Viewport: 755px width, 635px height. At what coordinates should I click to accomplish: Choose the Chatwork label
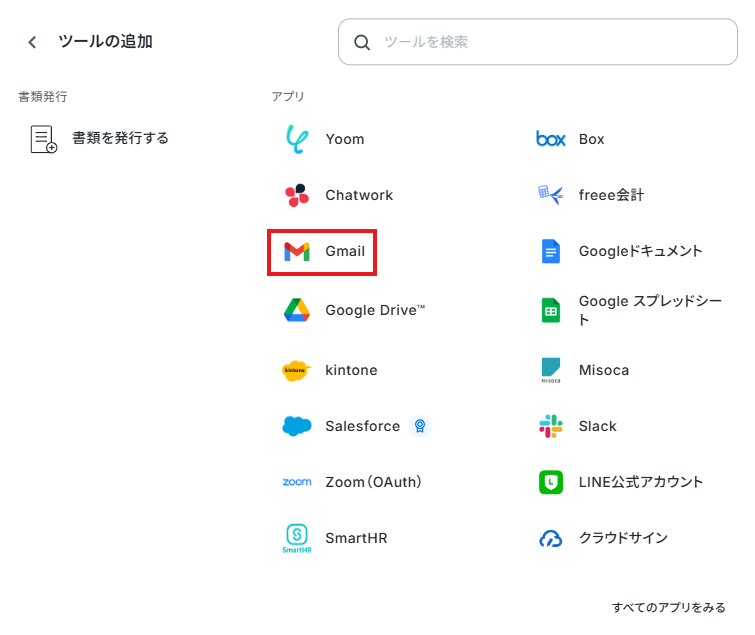(x=359, y=195)
